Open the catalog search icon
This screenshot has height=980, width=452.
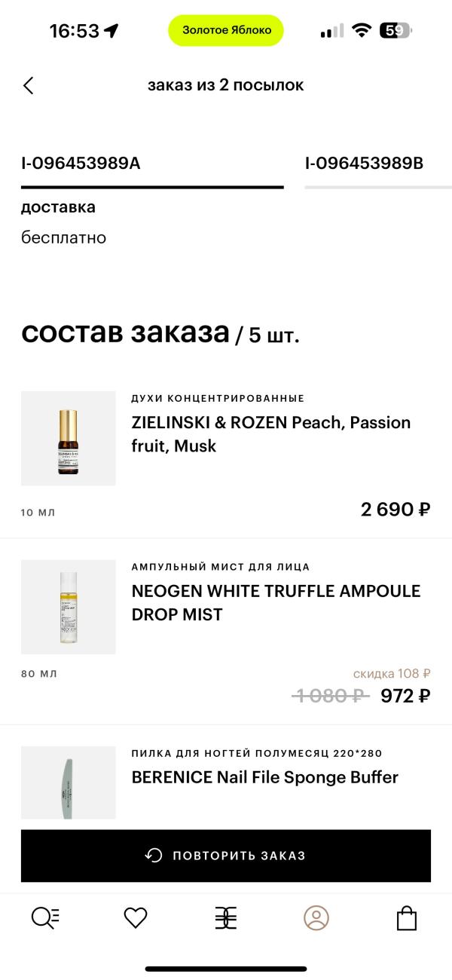[45, 917]
